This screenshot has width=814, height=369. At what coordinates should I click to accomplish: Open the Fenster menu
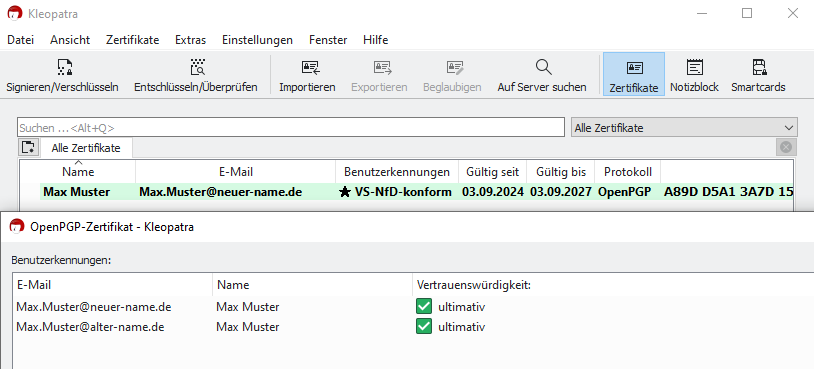pos(328,40)
